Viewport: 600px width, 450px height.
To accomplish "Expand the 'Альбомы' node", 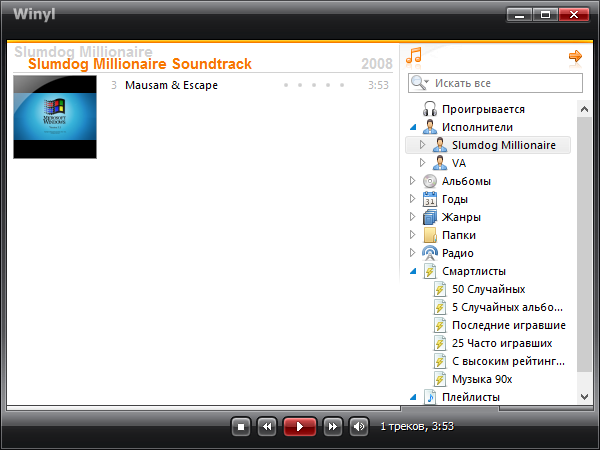I will 412,181.
